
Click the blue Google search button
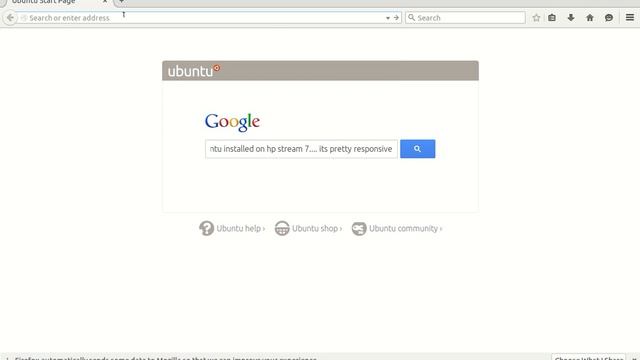pyautogui.click(x=418, y=149)
